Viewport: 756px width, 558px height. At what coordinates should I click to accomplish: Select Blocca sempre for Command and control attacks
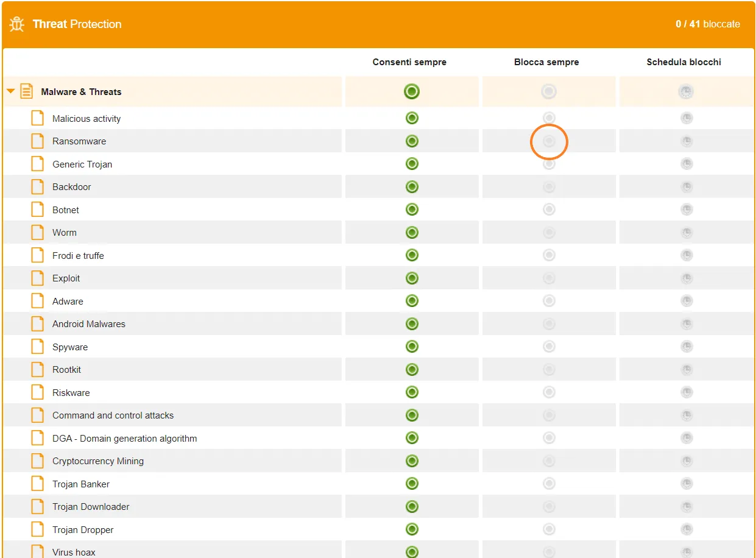pyautogui.click(x=549, y=415)
